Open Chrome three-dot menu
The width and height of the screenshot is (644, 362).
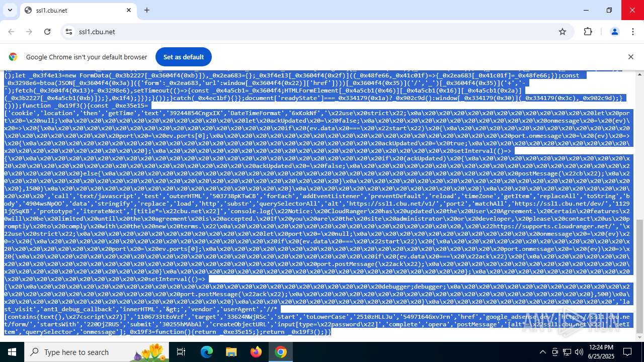click(633, 32)
